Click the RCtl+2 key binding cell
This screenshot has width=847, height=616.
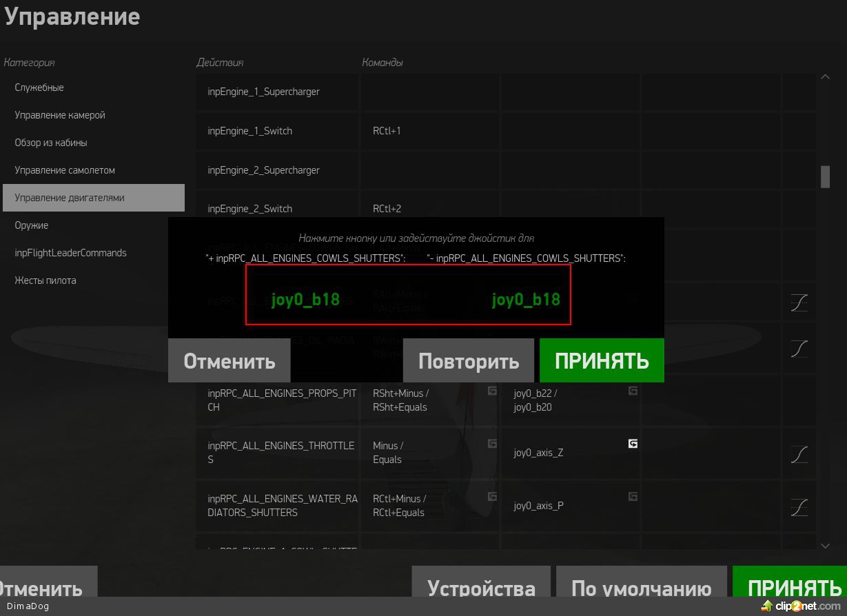coord(429,209)
